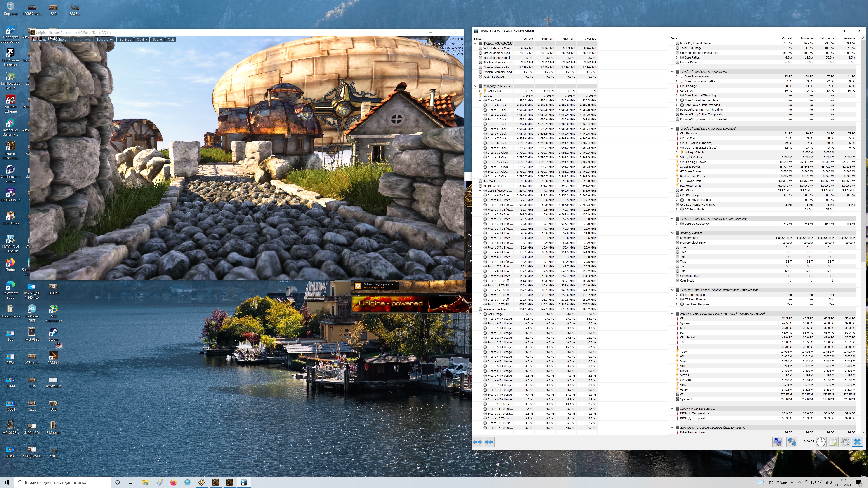Expand the IA Limit Reasons row

pos(677,295)
